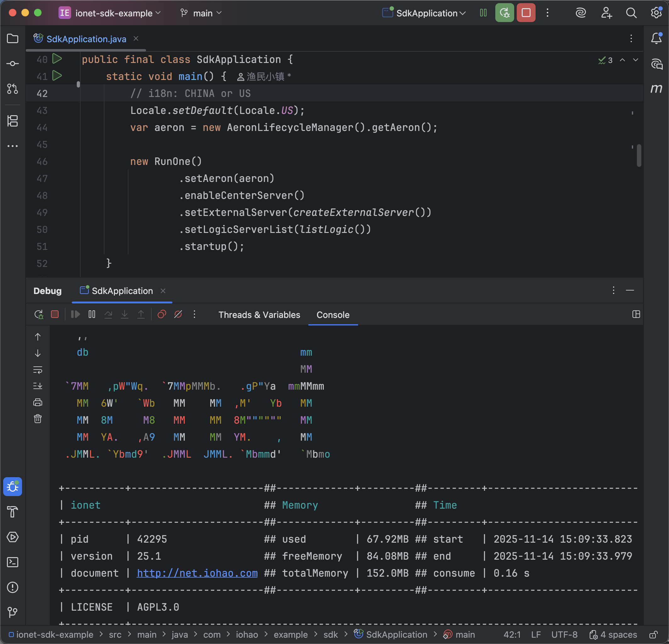Toggle read-only lock in status bar

tap(653, 635)
